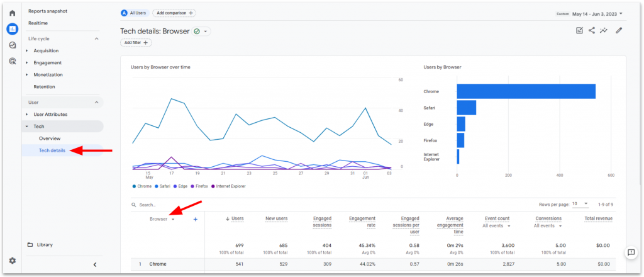Click the pencil Customize report icon

pos(619,30)
